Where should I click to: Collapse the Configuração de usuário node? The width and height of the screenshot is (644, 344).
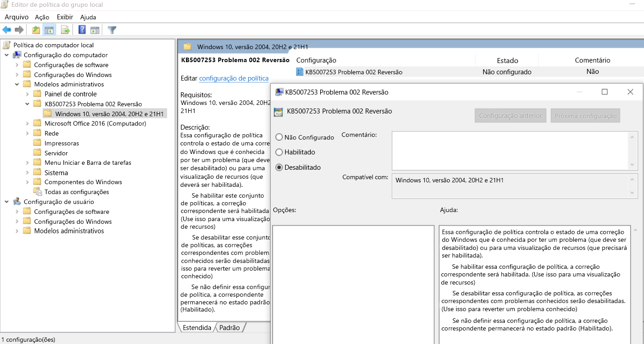pos(6,202)
